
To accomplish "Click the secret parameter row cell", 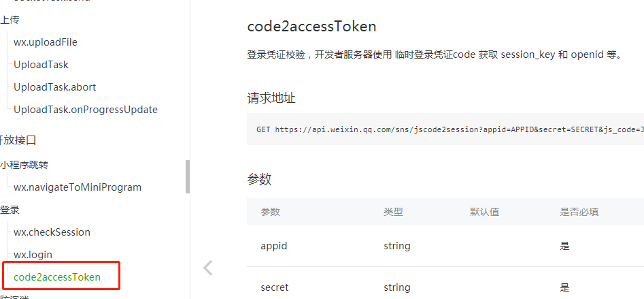I will [274, 287].
